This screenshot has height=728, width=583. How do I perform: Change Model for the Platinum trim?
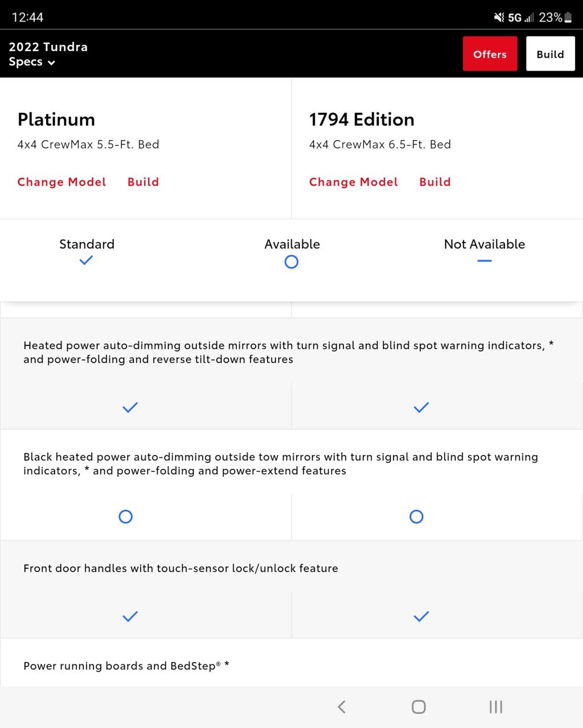[x=61, y=182]
